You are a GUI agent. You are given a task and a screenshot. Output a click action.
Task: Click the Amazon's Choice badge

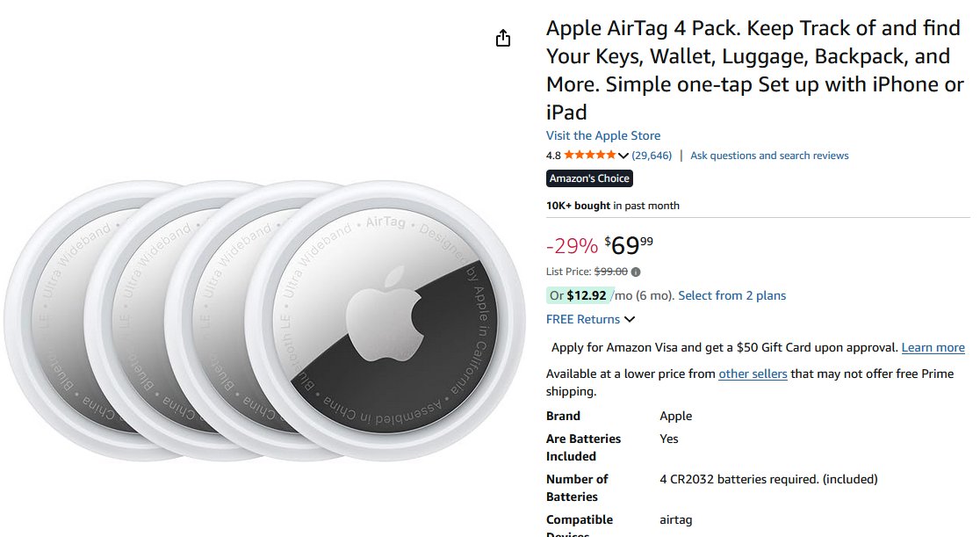[589, 178]
